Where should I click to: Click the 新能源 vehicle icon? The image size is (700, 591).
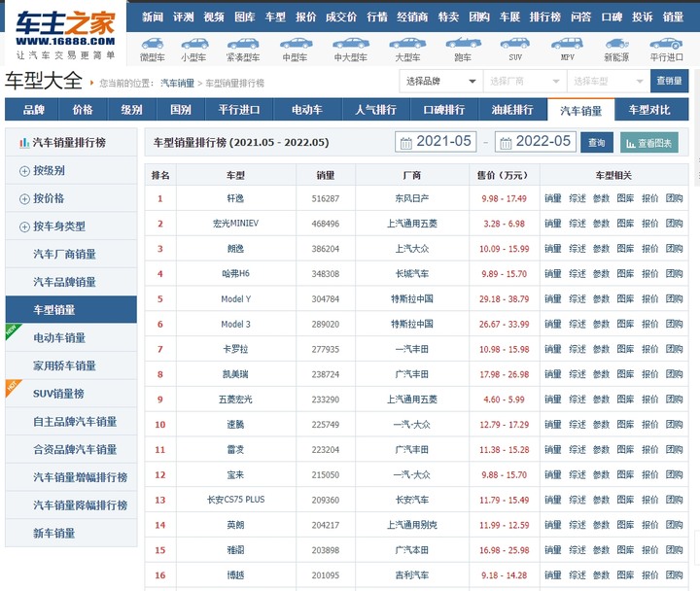click(616, 44)
